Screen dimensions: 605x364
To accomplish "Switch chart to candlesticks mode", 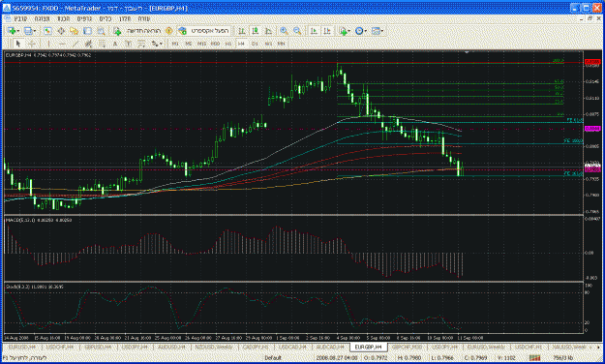I will pyautogui.click(x=255, y=31).
